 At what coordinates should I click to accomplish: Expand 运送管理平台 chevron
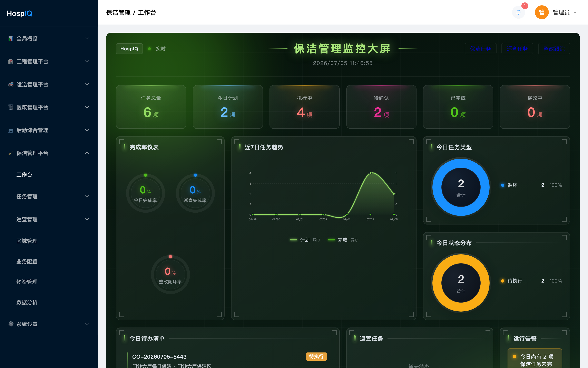point(87,84)
